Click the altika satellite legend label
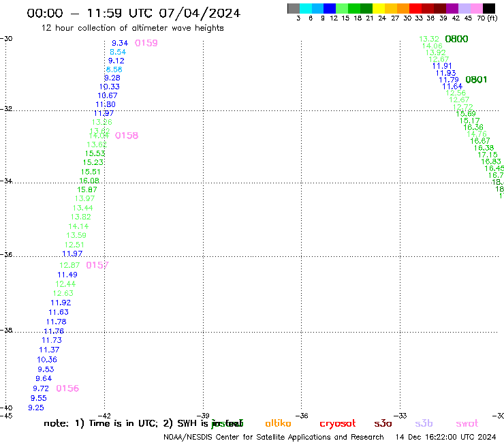 pyautogui.click(x=278, y=423)
